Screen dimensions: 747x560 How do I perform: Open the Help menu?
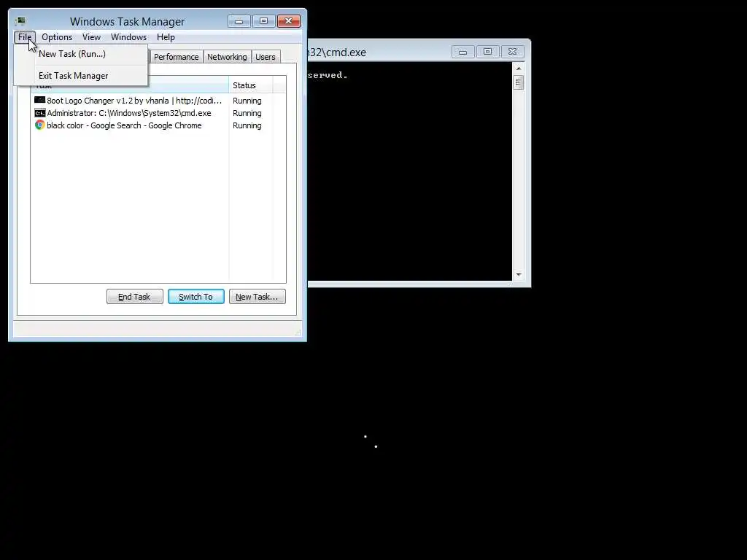pos(166,37)
